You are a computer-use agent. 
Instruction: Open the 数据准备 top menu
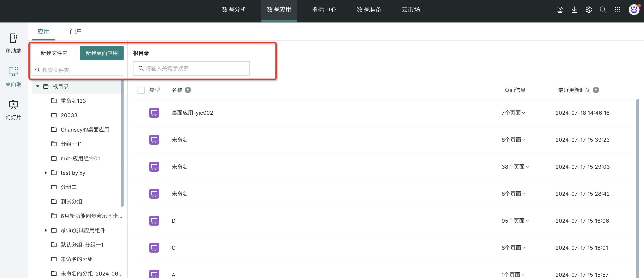point(369,10)
